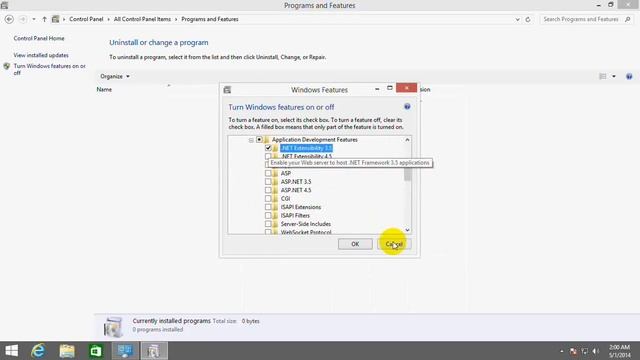640x360 pixels.
Task: Click the shield icon beside Turn Windows features
Action: click(7, 66)
